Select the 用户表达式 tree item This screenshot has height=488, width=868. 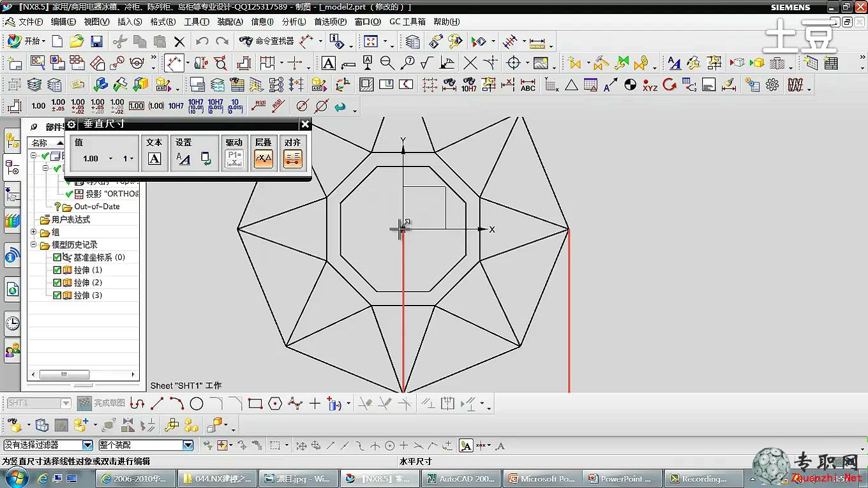(71, 219)
